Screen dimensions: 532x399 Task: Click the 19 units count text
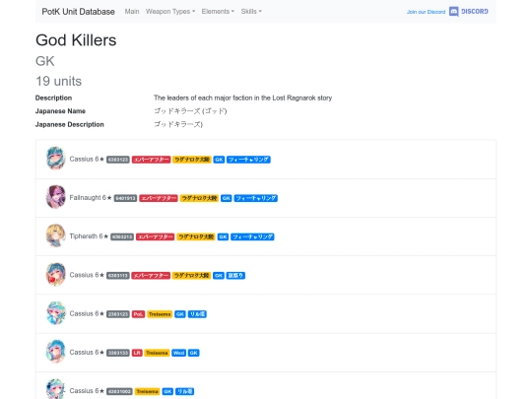coord(59,81)
